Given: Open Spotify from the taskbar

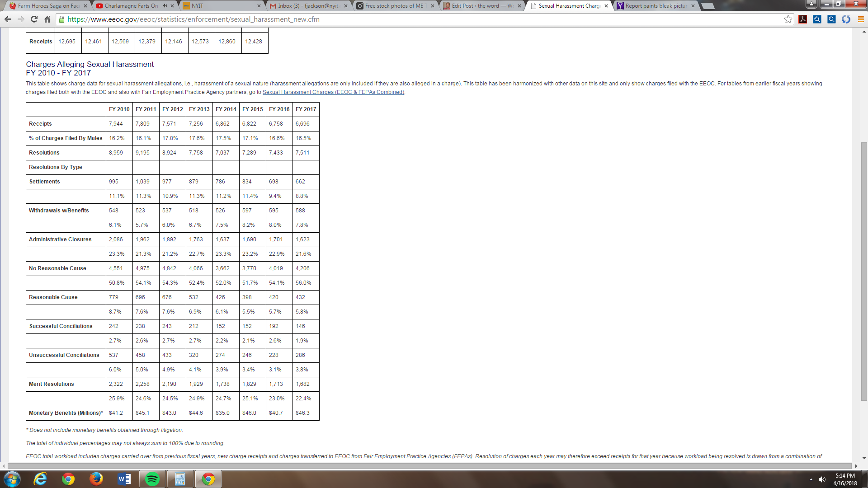Looking at the screenshot, I should pos(152,479).
